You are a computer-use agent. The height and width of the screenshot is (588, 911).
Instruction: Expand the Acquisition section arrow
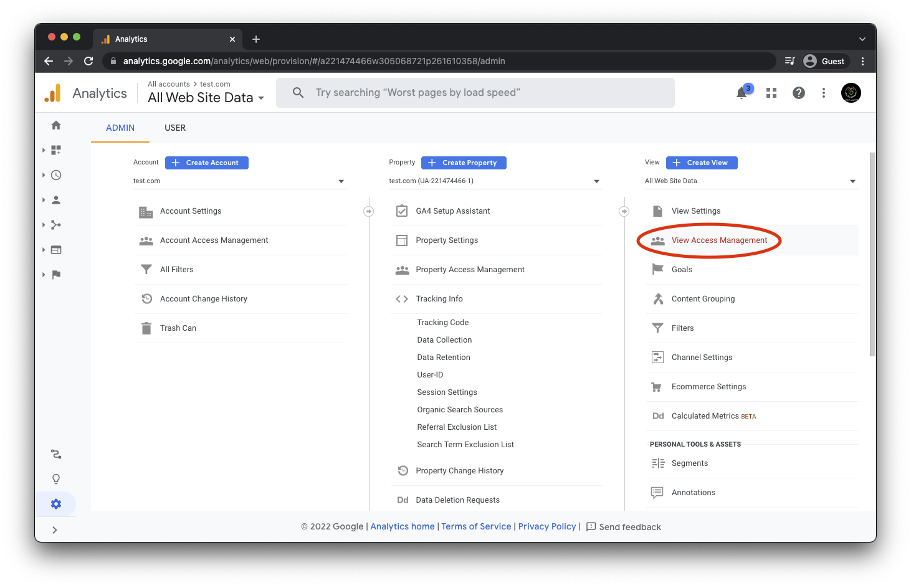[44, 225]
